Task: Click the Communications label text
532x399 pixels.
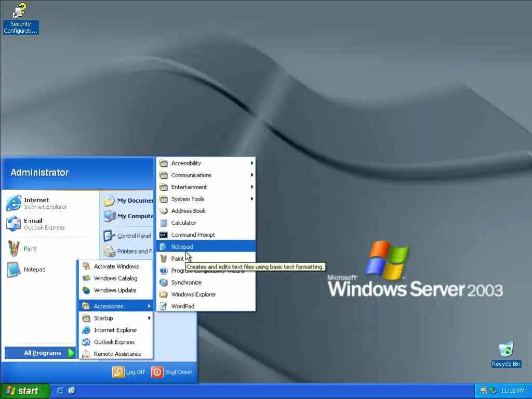Action: click(191, 175)
